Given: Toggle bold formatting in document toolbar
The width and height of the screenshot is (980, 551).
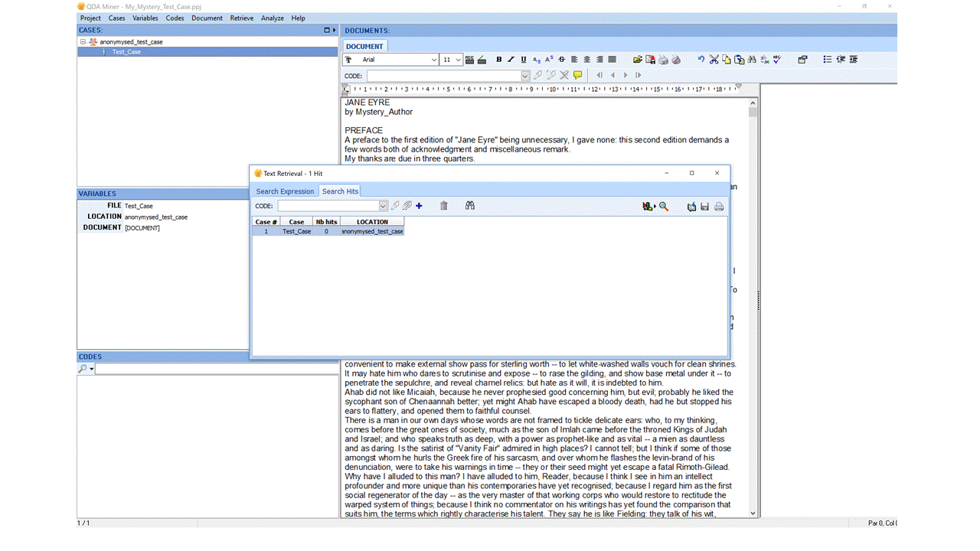Looking at the screenshot, I should [499, 60].
